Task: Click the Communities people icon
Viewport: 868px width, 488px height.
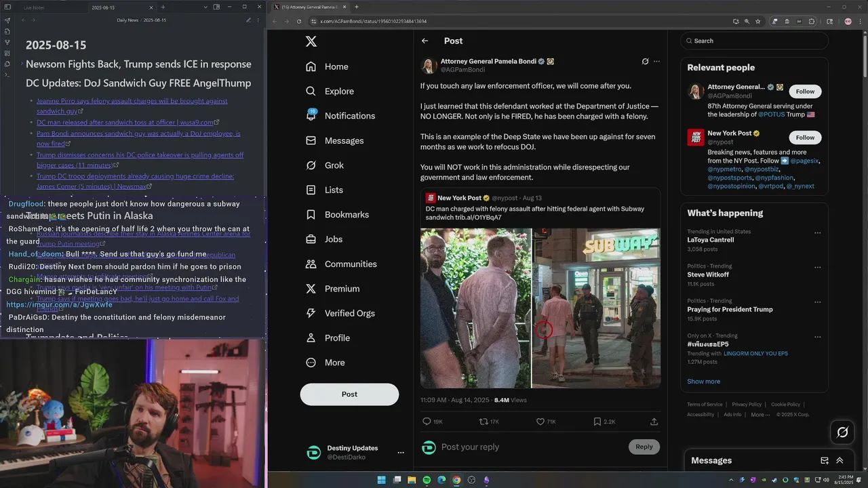Action: coord(311,264)
